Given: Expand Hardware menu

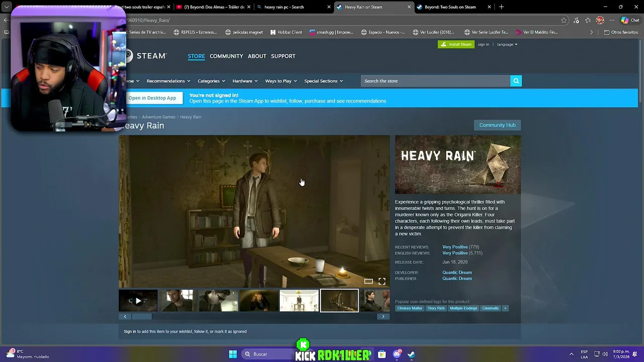Looking at the screenshot, I should point(245,81).
